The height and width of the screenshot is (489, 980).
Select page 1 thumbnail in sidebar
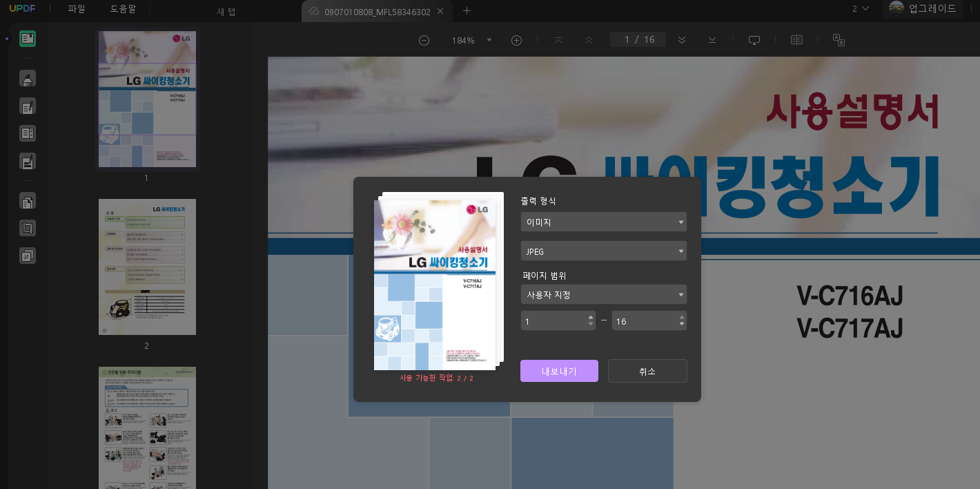click(147, 99)
